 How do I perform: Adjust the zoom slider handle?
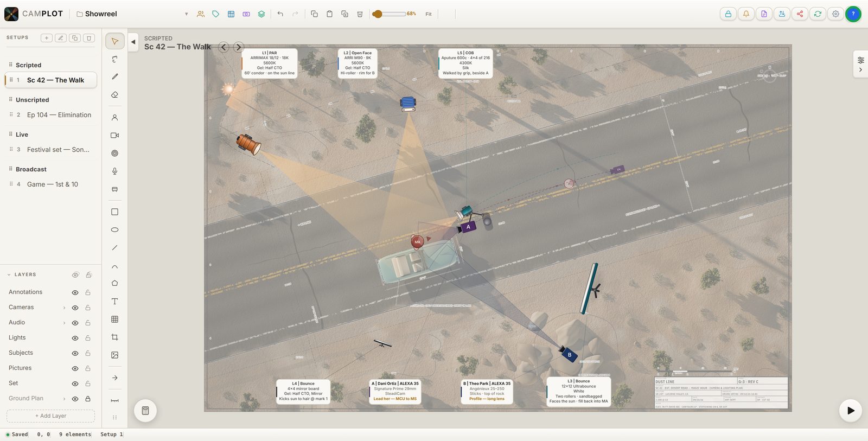point(378,14)
